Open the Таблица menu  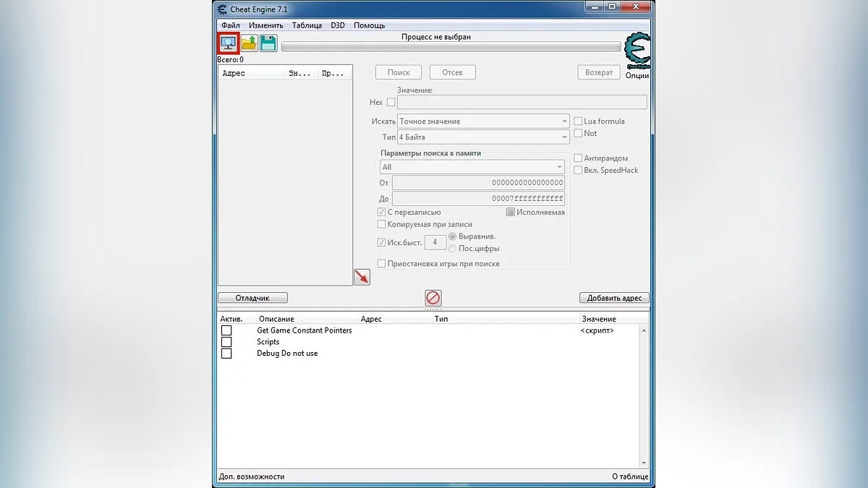307,25
